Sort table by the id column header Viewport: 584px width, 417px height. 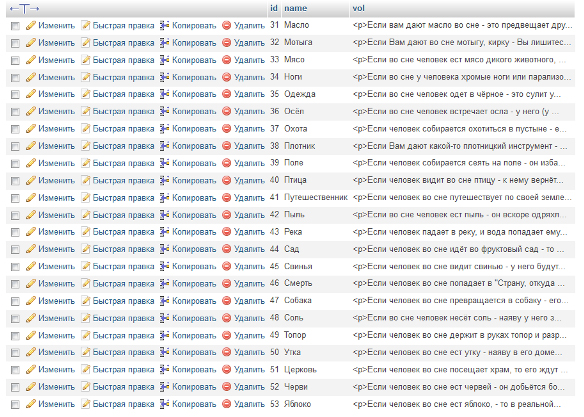click(274, 8)
